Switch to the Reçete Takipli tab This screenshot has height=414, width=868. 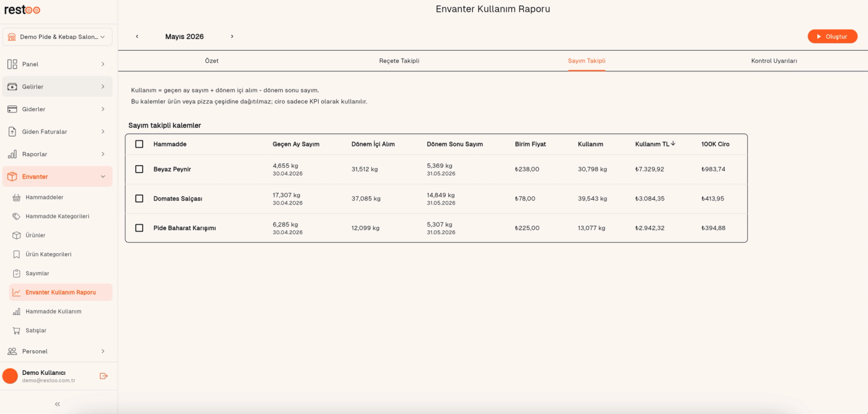tap(399, 61)
